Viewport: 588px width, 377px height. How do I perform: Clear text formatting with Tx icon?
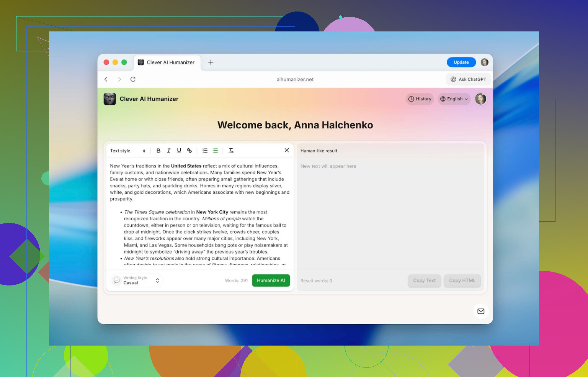[231, 151]
